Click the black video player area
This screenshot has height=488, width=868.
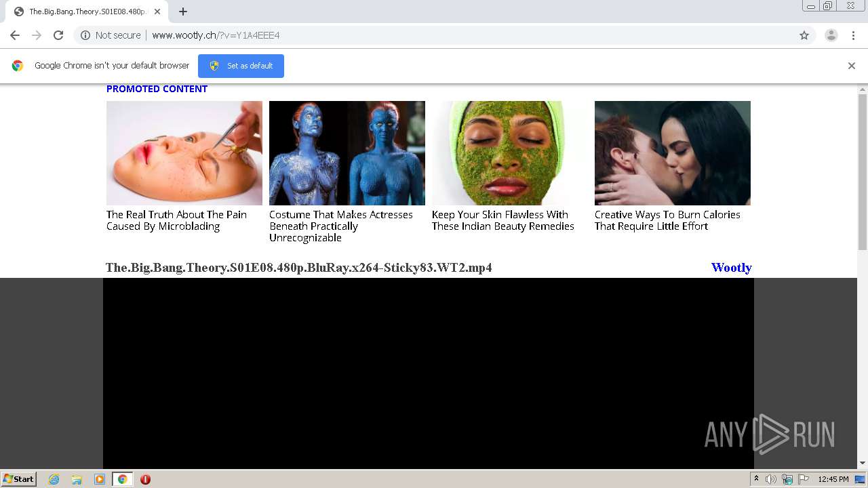pos(429,373)
